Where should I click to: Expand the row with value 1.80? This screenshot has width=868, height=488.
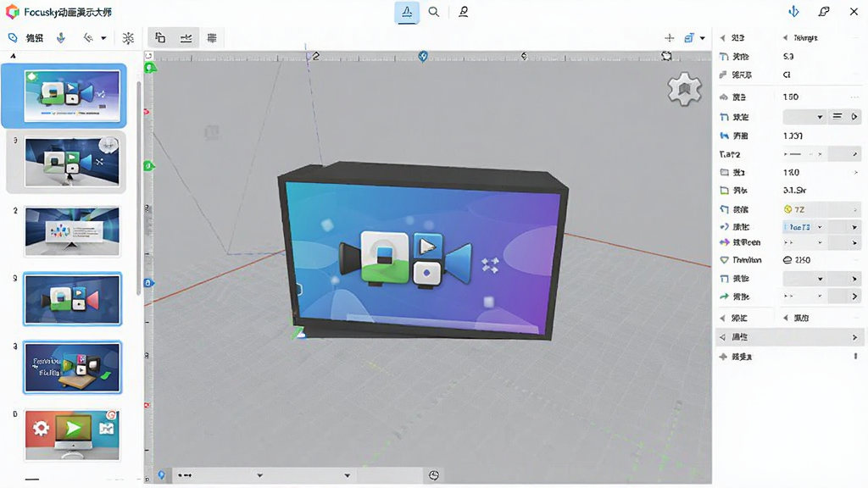[855, 173]
